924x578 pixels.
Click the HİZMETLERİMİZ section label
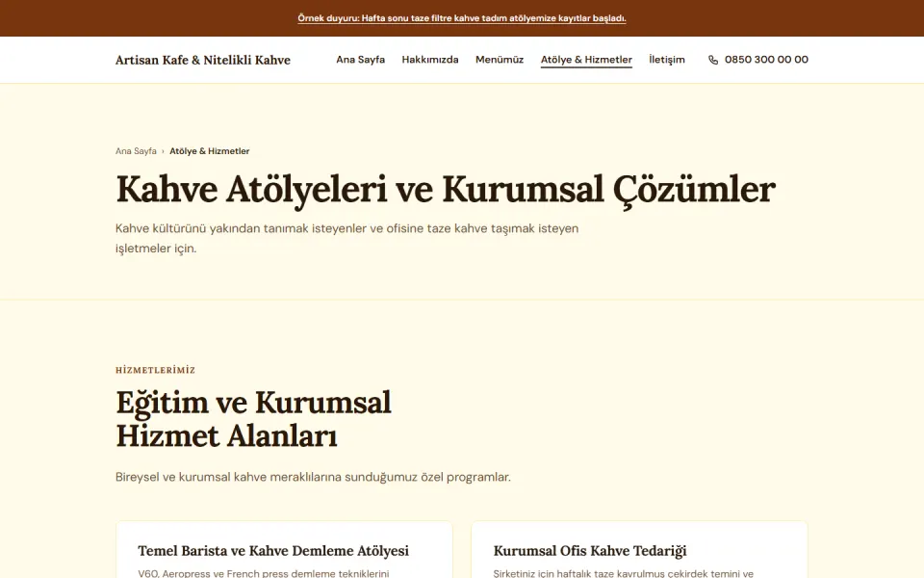(156, 370)
